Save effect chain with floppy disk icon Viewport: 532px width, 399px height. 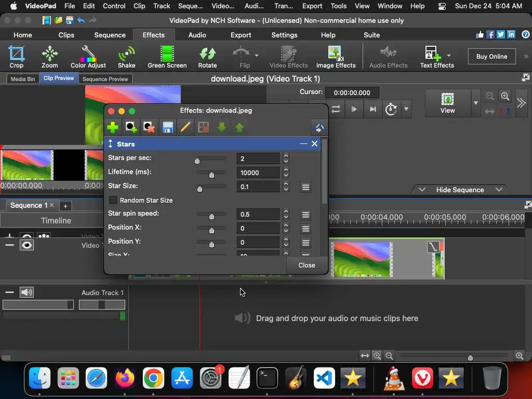click(168, 128)
